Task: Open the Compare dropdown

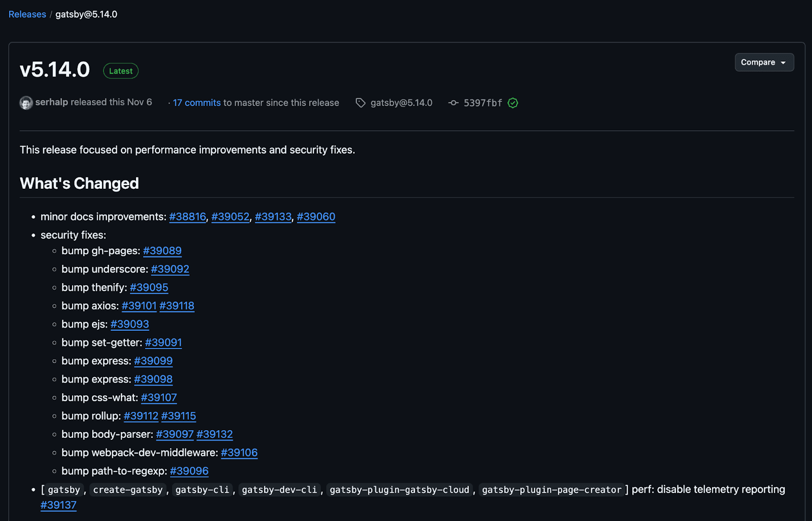Action: 764,62
